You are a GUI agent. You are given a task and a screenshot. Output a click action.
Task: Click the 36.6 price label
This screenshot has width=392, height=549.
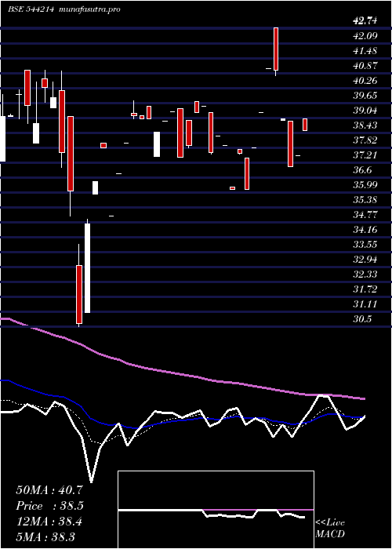coord(362,170)
